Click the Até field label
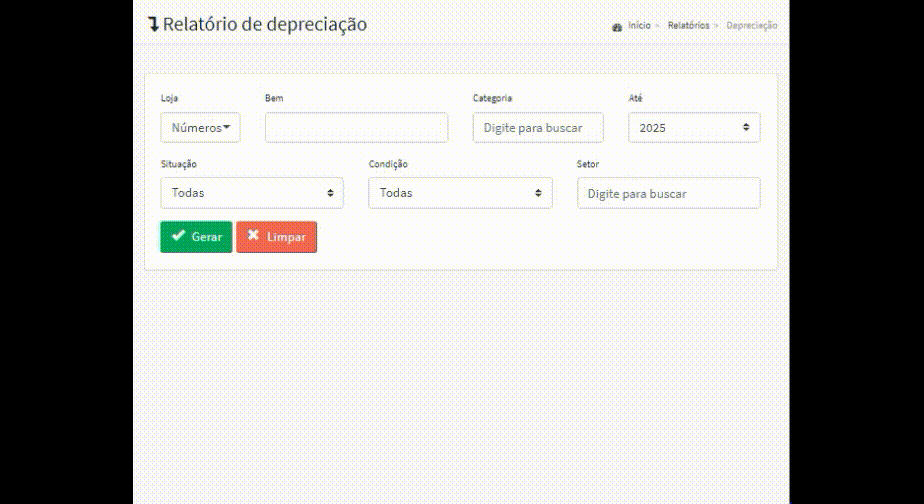924x504 pixels. [x=635, y=98]
